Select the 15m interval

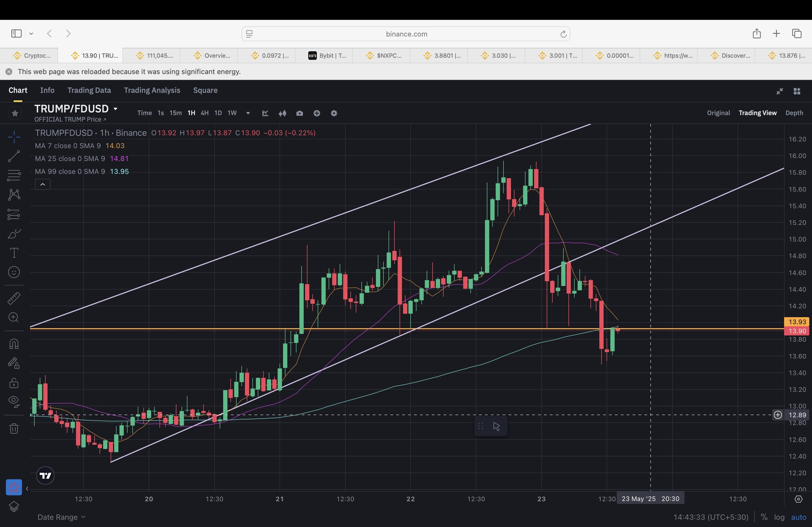(x=176, y=113)
